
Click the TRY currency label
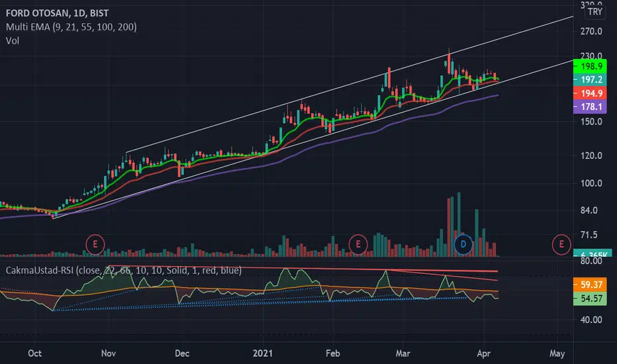pyautogui.click(x=595, y=12)
